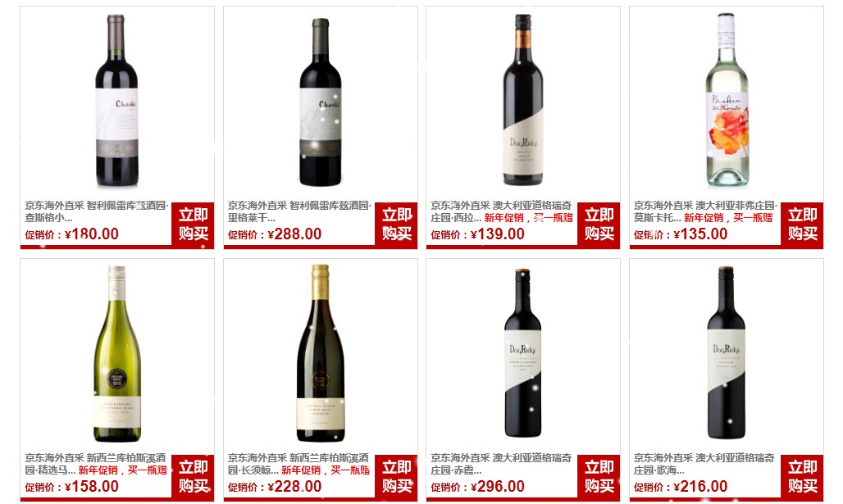Open the Charki red wine bottle image at ¥180

click(x=116, y=101)
